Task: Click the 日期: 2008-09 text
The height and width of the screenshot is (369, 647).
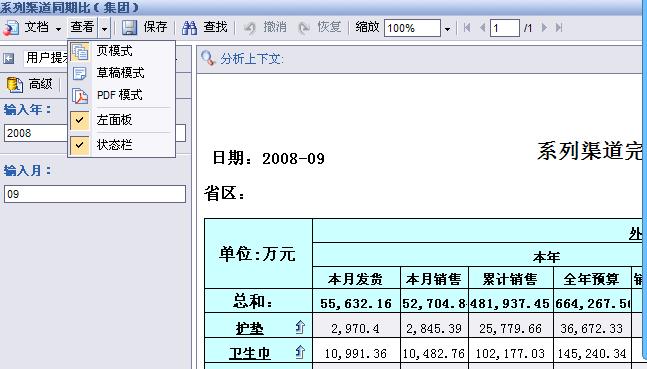Action: (268, 158)
